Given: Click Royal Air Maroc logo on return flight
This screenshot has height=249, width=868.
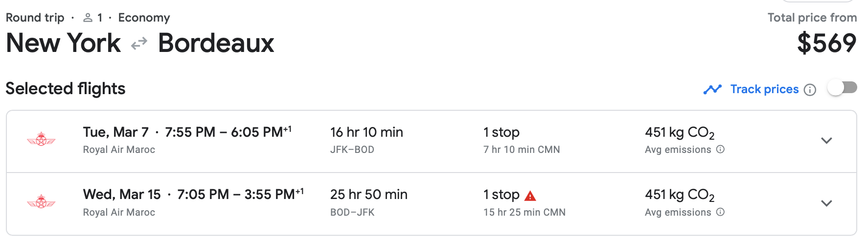Looking at the screenshot, I should (x=41, y=202).
